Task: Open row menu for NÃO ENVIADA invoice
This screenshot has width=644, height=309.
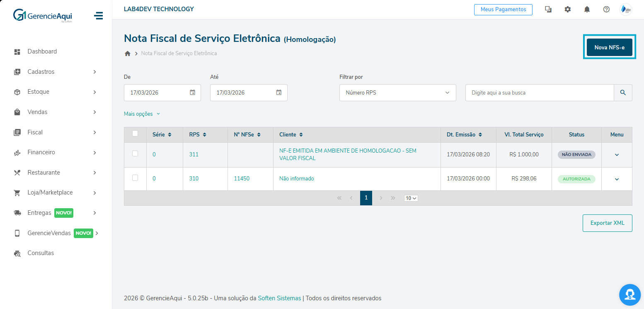Action: pos(617,155)
